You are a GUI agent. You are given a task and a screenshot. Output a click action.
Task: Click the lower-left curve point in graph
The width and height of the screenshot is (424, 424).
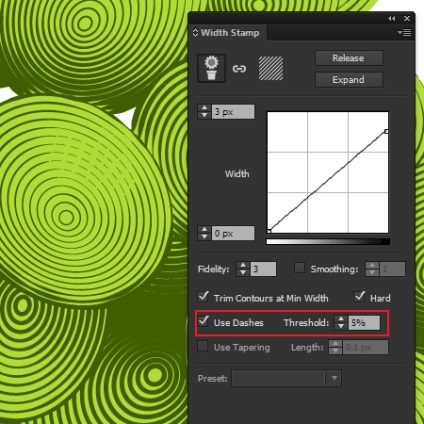pyautogui.click(x=269, y=231)
